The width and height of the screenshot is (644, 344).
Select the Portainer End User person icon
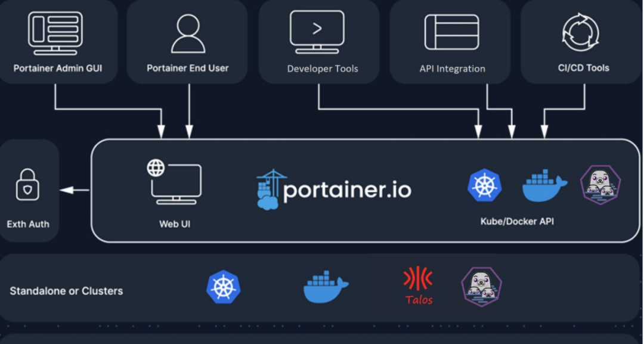188,33
